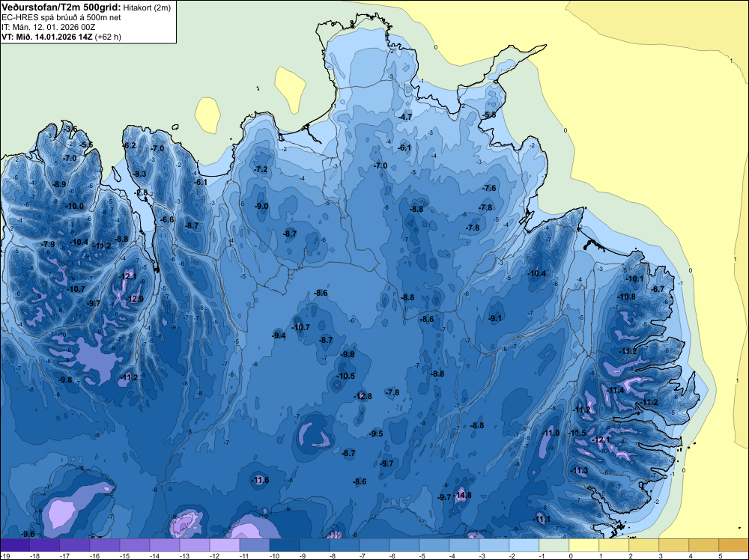
Task: Click the legend swatch between -15 and -14
Action: click(x=135, y=545)
